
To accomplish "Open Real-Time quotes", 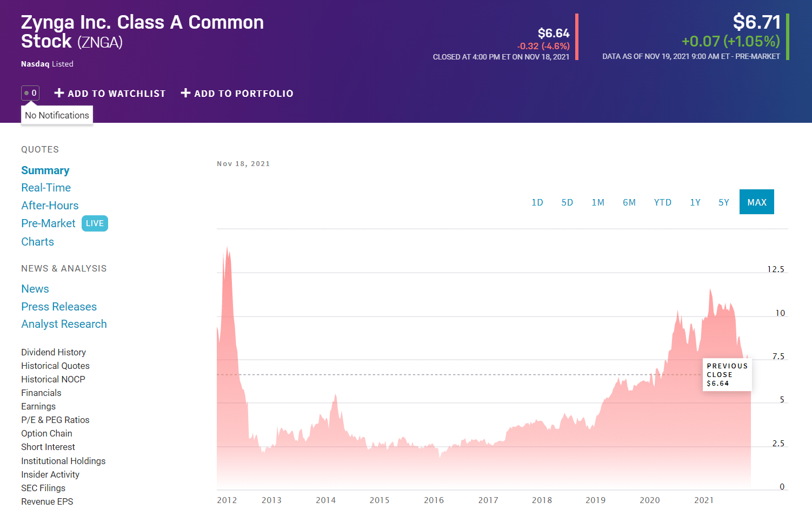I will point(46,188).
